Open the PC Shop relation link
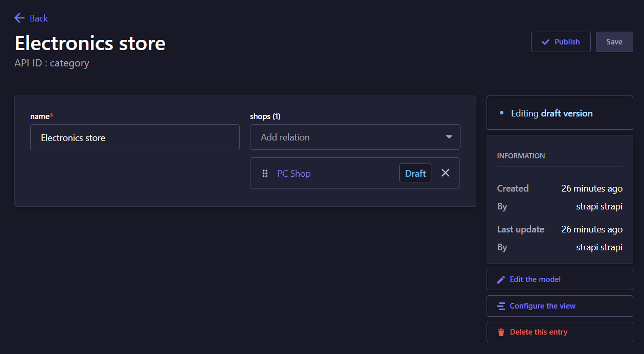The width and height of the screenshot is (644, 354). [294, 174]
